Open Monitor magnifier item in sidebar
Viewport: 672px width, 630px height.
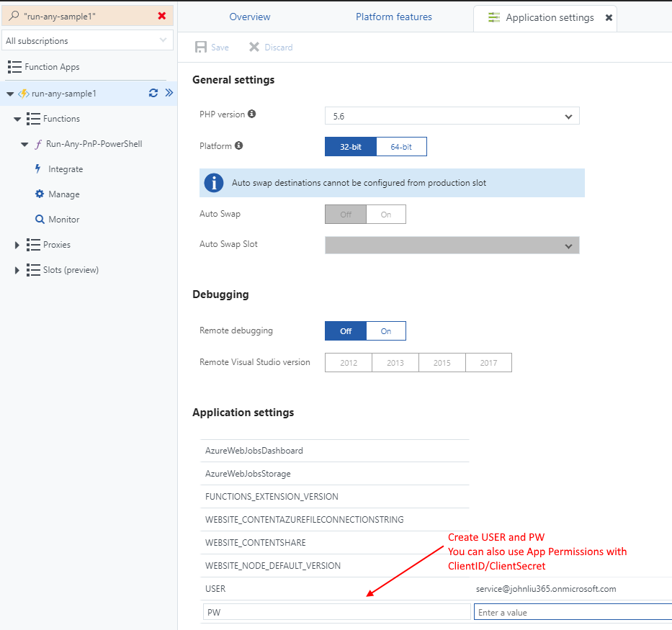coord(63,220)
